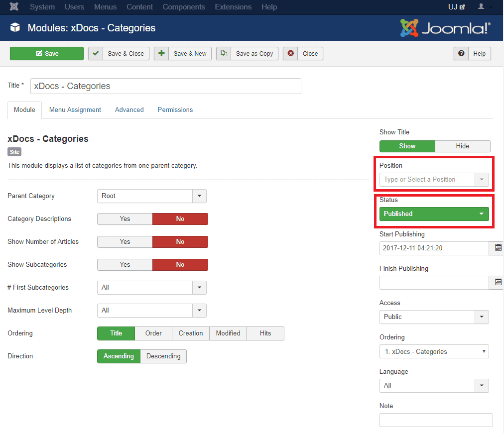
Task: Switch to the Module tab
Action: point(24,110)
